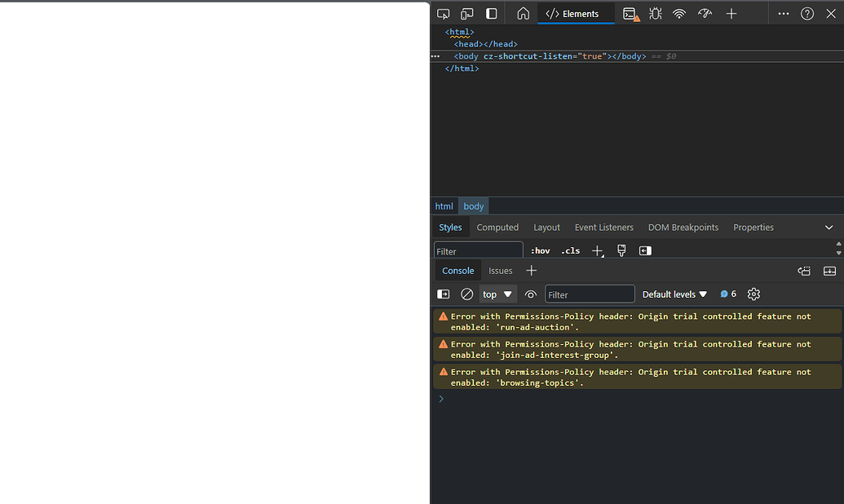
Task: Open Console settings gear
Action: click(753, 294)
